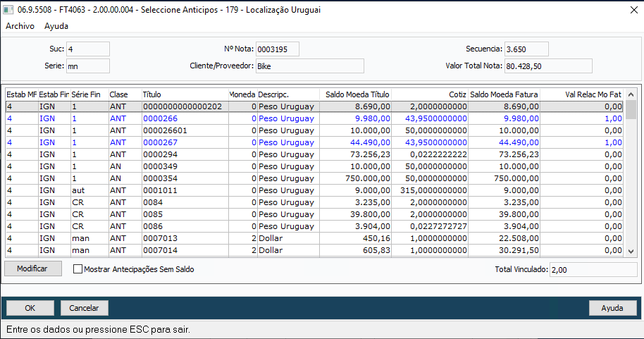
Task: Confirm with the OK button
Action: [30, 308]
